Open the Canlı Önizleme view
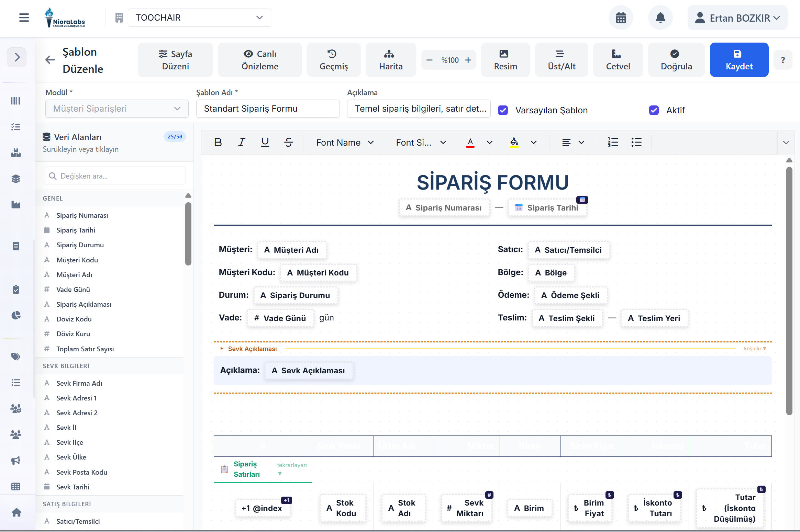 tap(260, 60)
